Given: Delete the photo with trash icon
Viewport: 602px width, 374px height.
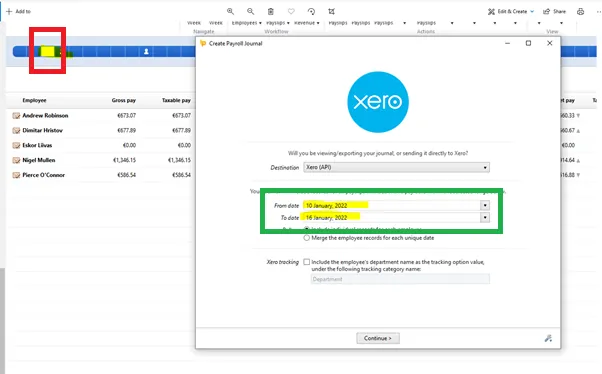Looking at the screenshot, I should click(271, 12).
